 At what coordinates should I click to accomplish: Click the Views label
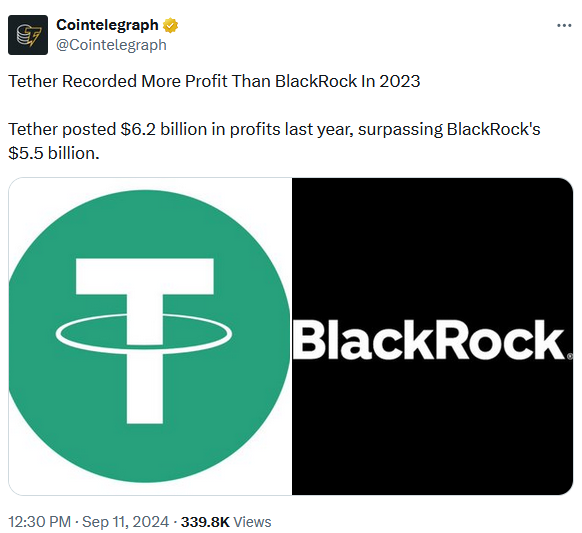(252, 522)
